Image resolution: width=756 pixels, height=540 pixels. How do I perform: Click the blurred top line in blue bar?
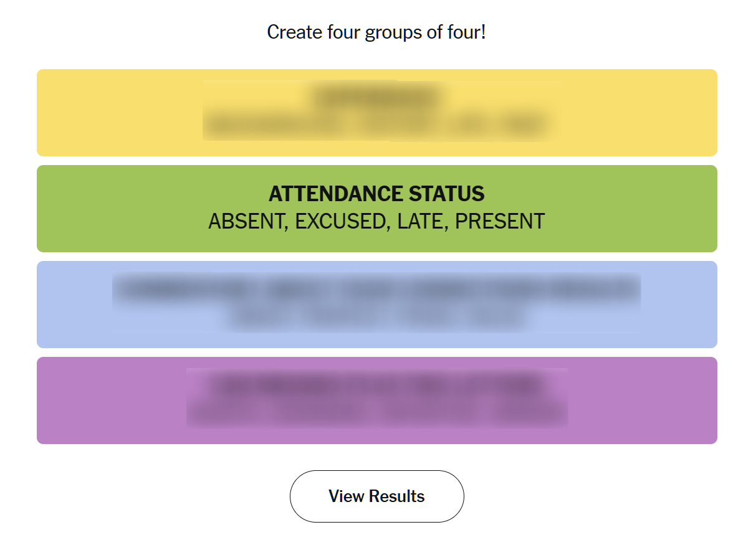[x=376, y=290]
